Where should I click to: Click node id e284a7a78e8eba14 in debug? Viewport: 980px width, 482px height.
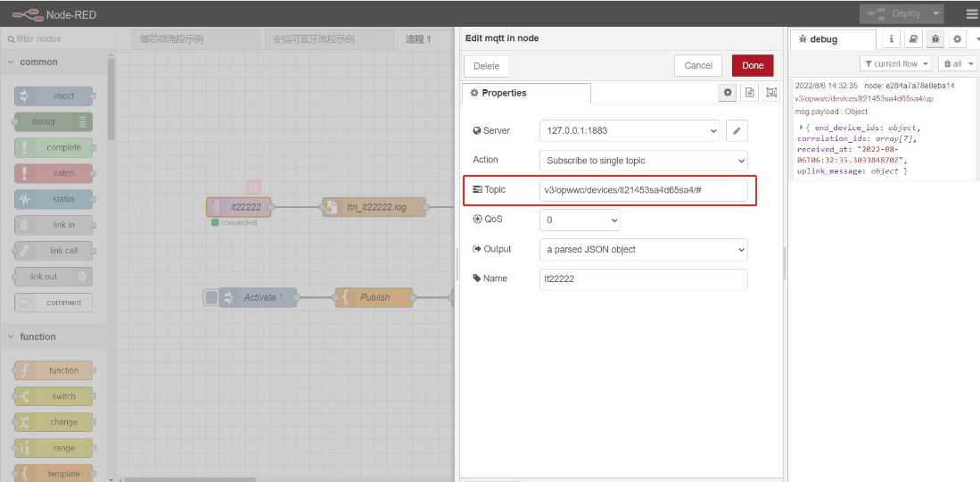909,86
